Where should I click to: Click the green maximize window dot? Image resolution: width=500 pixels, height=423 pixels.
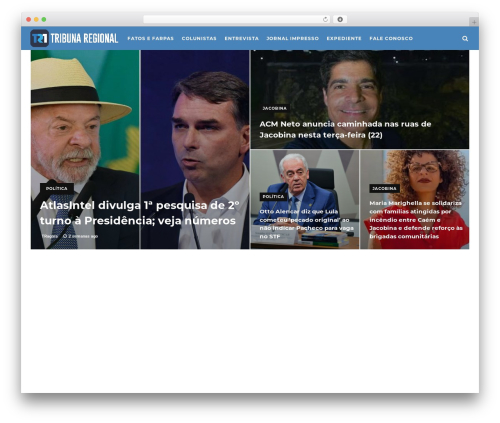[44, 20]
